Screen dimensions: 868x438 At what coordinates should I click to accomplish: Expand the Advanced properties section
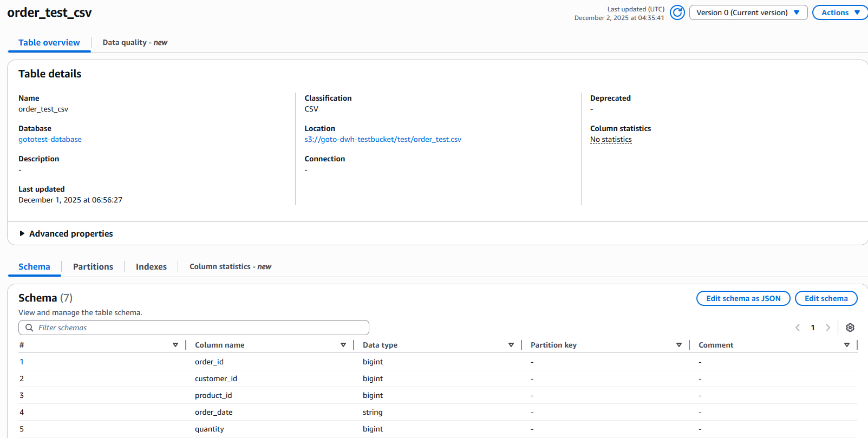click(66, 233)
